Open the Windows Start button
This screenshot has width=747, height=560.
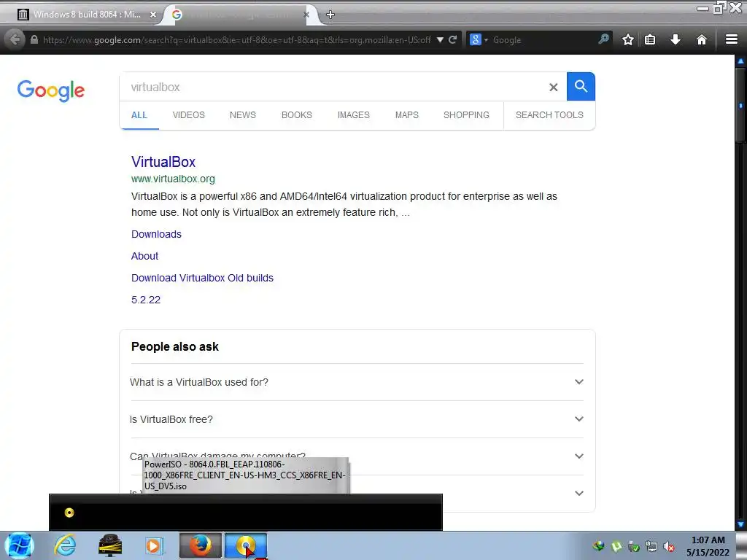19,545
